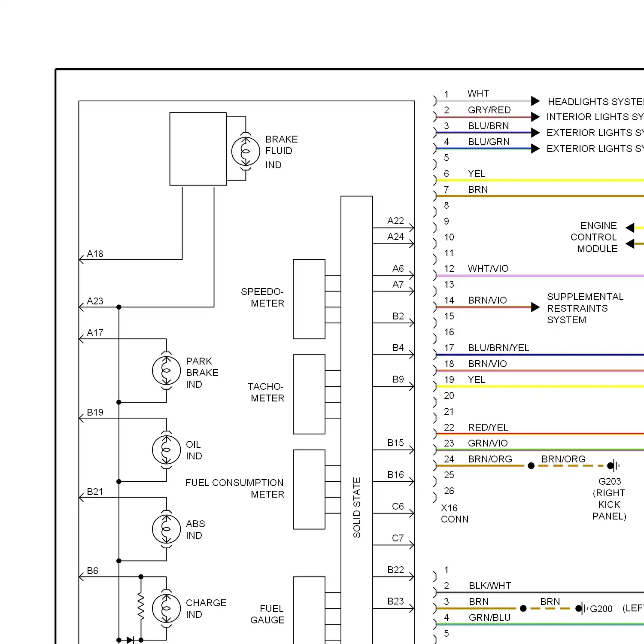This screenshot has height=644, width=644.
Task: Click the brown wire on pin 7
Action: point(540,196)
